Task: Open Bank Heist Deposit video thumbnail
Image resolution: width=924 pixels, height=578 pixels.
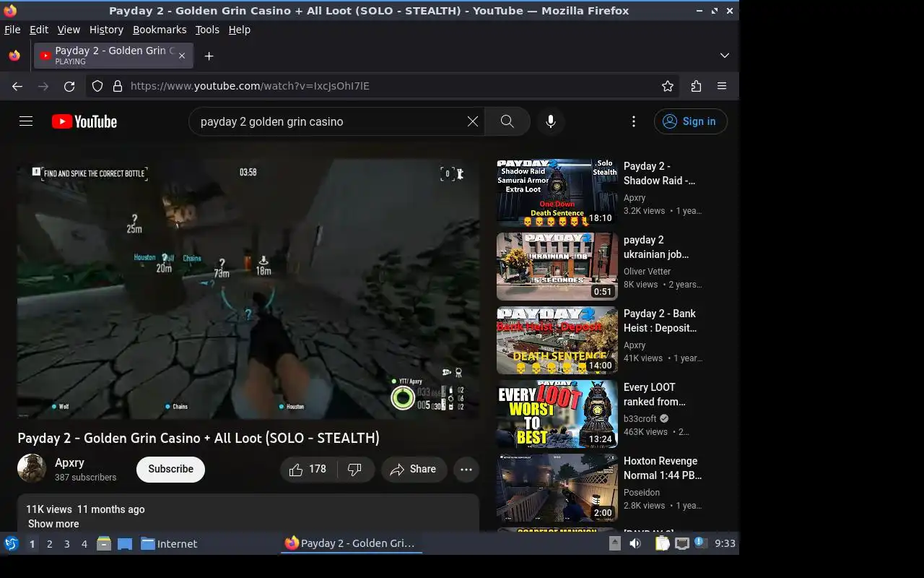Action: pyautogui.click(x=557, y=340)
